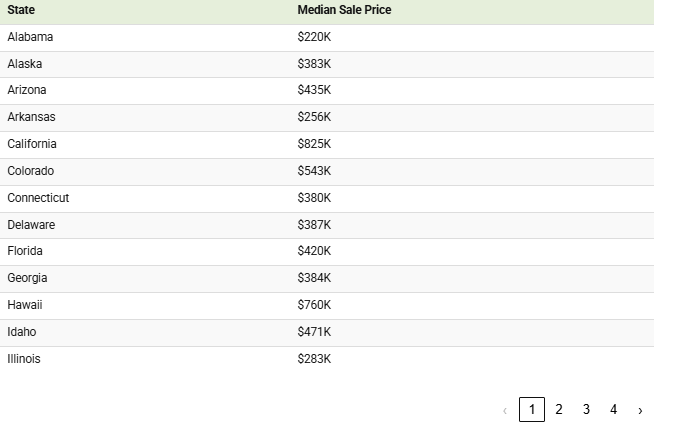Select California in the table

32,144
